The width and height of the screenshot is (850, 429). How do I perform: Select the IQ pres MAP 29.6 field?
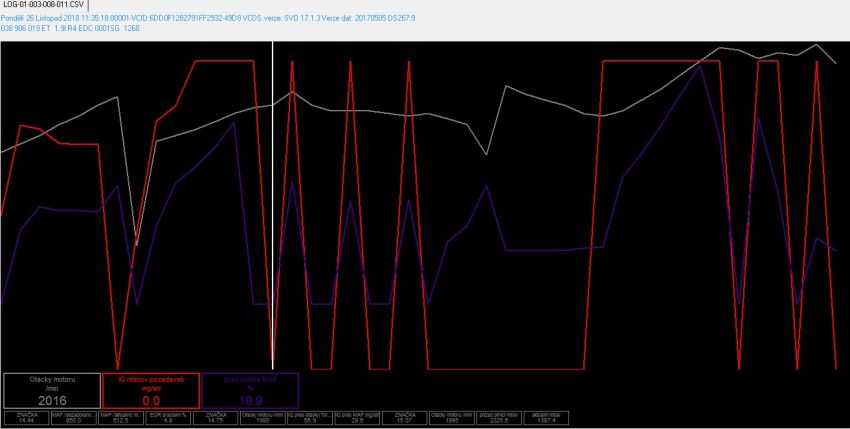(356, 418)
